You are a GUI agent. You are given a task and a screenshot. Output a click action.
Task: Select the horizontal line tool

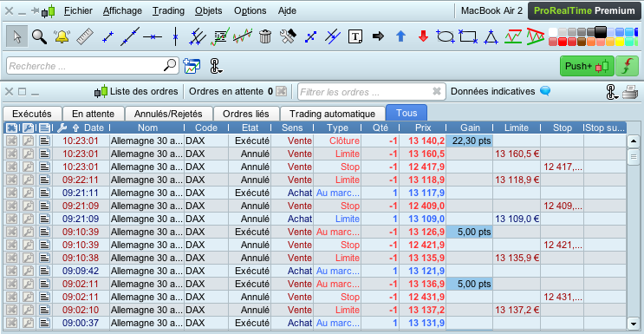coord(153,36)
